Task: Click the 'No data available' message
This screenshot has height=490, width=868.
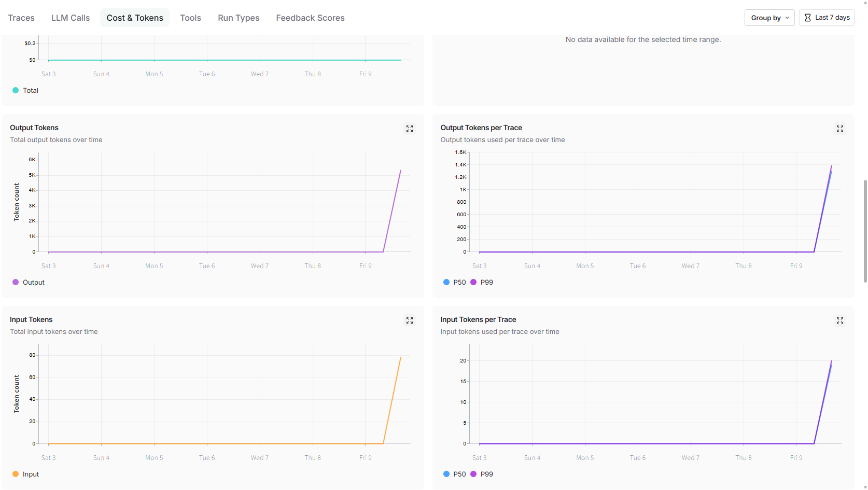Action: point(643,39)
